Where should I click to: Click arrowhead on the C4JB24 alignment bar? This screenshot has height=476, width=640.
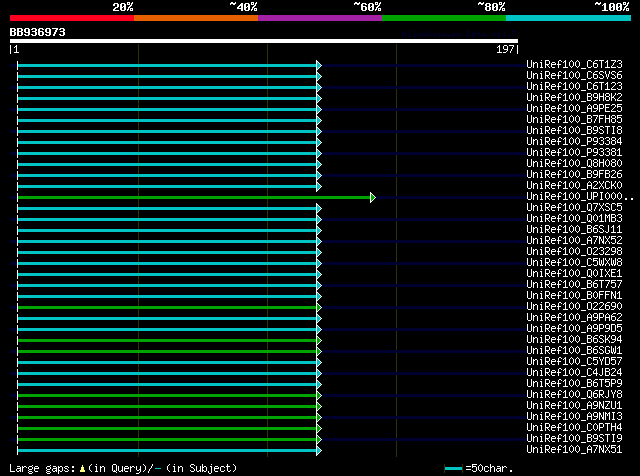point(319,374)
